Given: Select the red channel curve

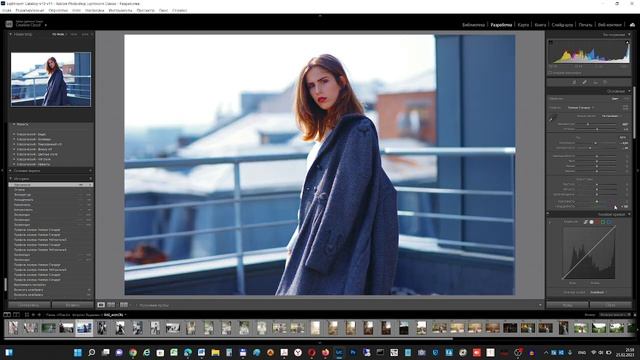Looking at the screenshot, I should (597, 222).
